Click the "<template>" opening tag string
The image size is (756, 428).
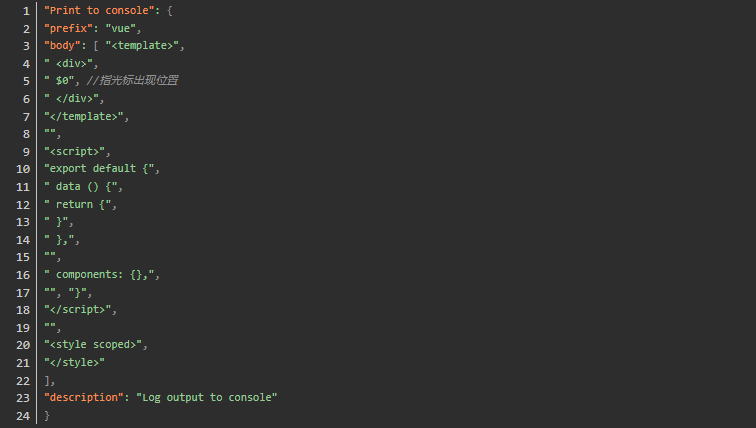click(145, 46)
